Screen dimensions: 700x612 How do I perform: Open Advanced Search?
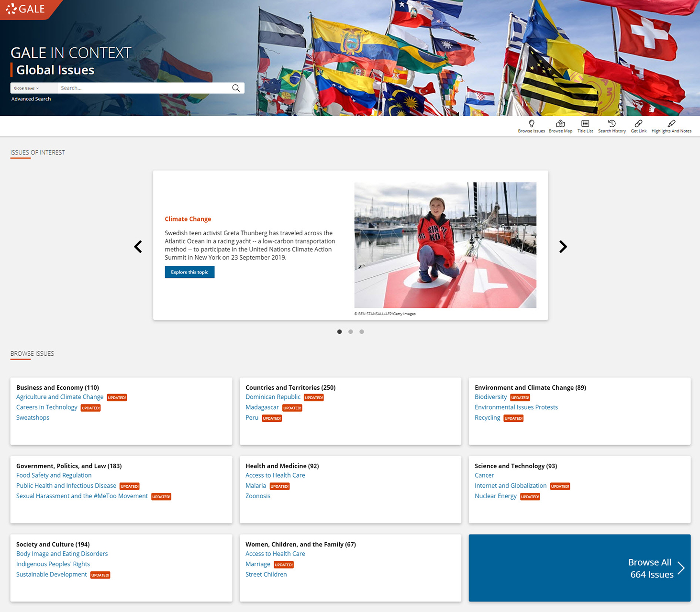pos(31,99)
